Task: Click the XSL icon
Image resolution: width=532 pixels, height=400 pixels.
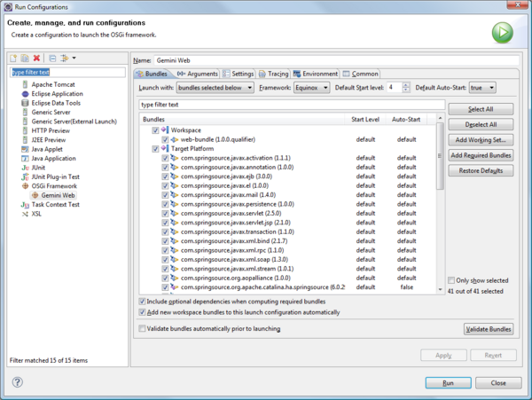Action: (25, 214)
